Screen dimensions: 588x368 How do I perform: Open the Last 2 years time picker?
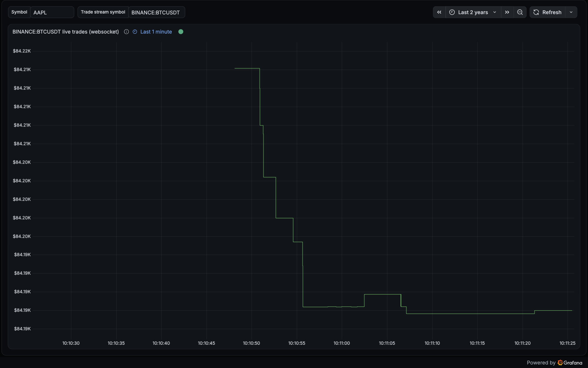click(473, 12)
